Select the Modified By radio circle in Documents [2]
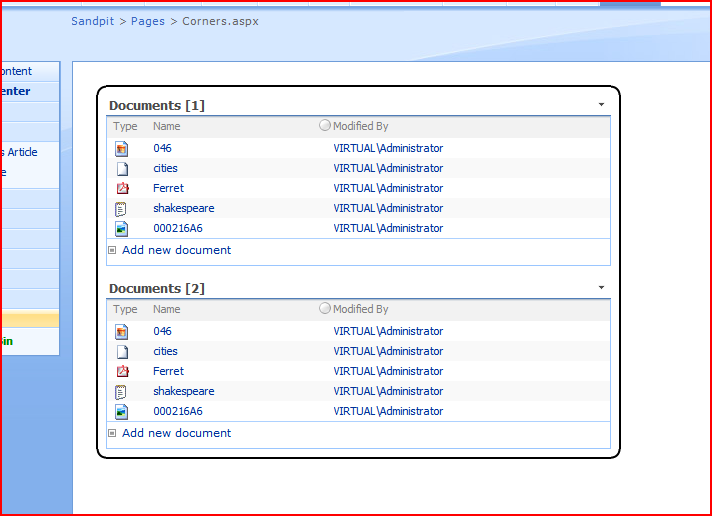The height and width of the screenshot is (516, 712). point(325,309)
